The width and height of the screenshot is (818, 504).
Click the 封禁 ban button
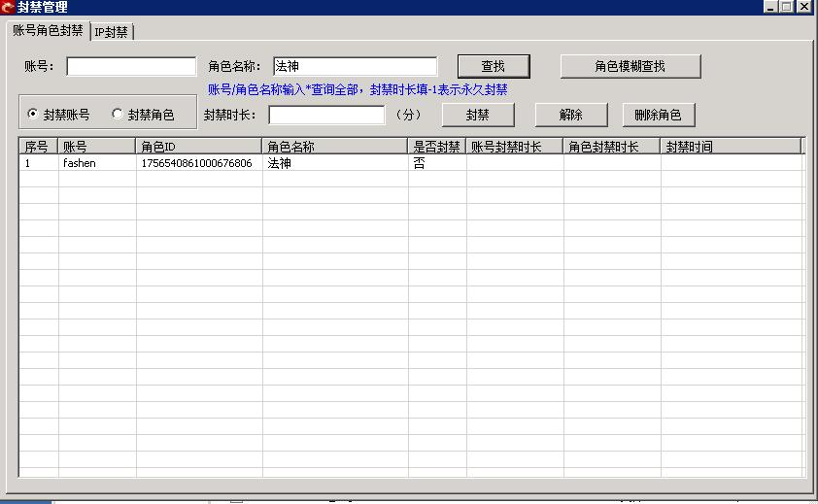point(477,115)
